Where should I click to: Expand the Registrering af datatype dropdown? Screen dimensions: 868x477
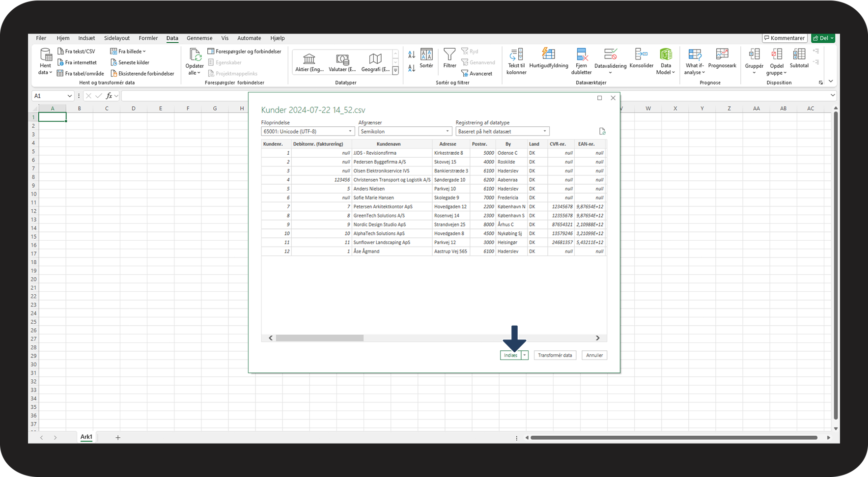(502, 131)
